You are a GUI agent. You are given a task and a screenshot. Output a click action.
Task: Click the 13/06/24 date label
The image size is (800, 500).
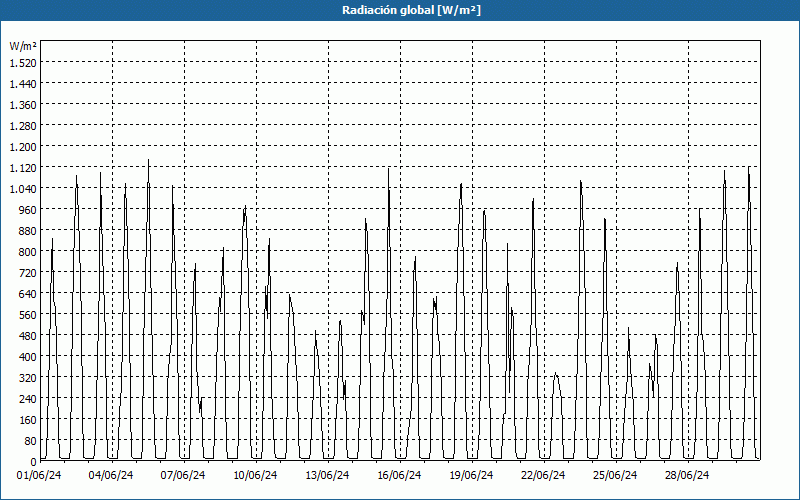pyautogui.click(x=327, y=476)
